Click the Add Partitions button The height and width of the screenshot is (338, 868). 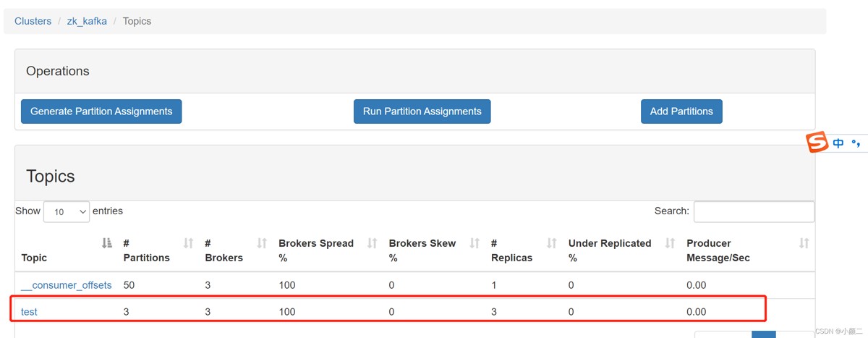pyautogui.click(x=681, y=111)
